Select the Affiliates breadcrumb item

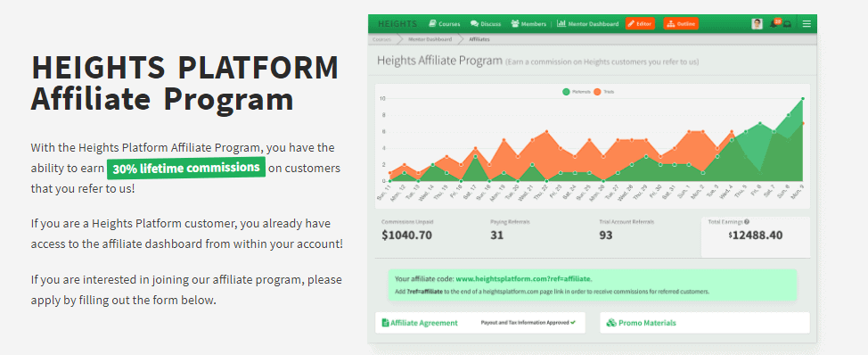click(479, 39)
